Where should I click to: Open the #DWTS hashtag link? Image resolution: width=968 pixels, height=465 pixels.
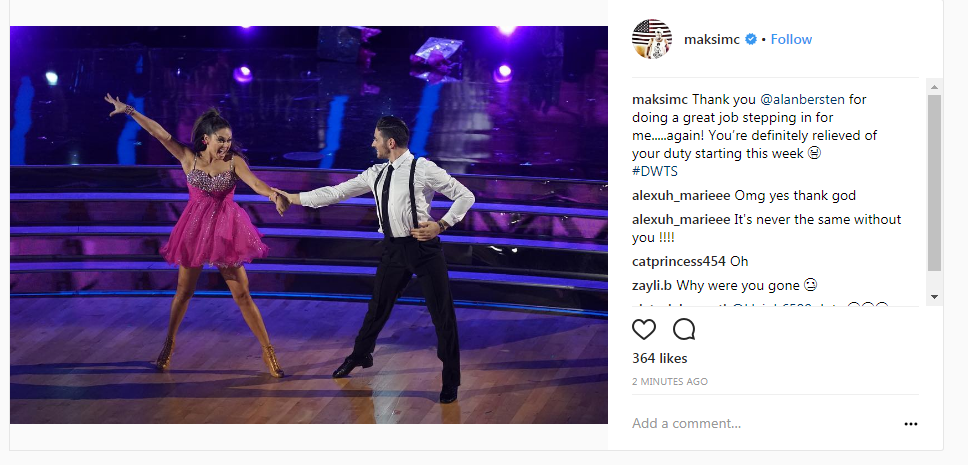pyautogui.click(x=655, y=172)
